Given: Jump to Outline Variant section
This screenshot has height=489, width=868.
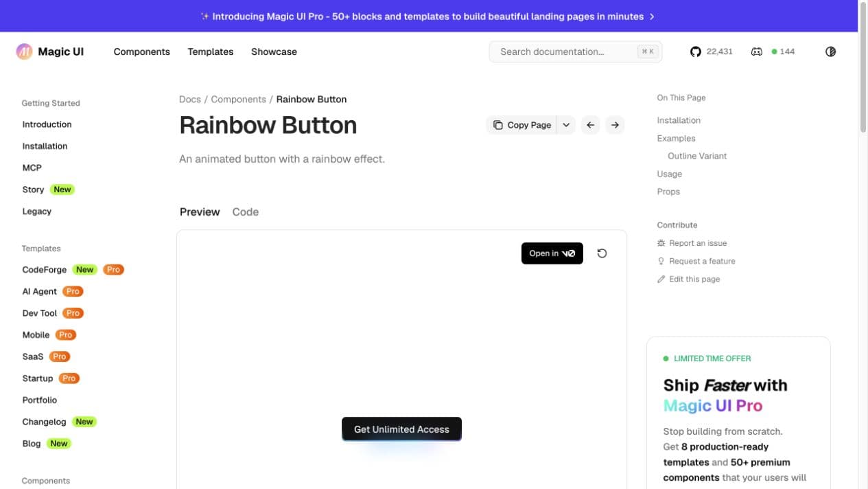Looking at the screenshot, I should tap(697, 156).
